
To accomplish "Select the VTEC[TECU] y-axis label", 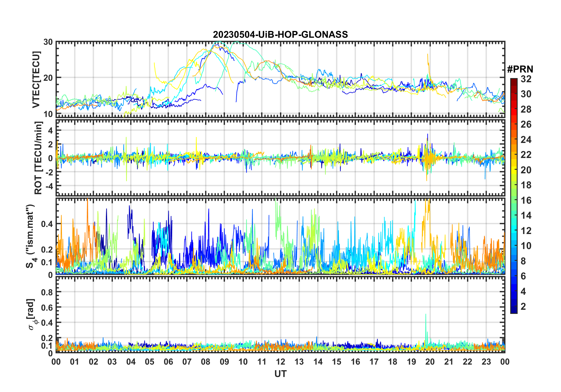I will click(36, 80).
